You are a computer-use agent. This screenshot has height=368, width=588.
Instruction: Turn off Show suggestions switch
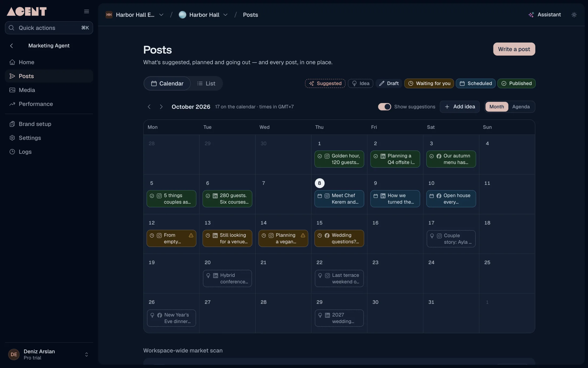coord(384,107)
